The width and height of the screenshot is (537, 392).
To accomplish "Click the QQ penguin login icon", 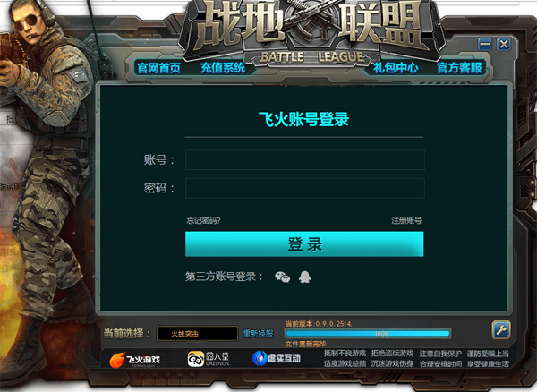I will click(304, 277).
